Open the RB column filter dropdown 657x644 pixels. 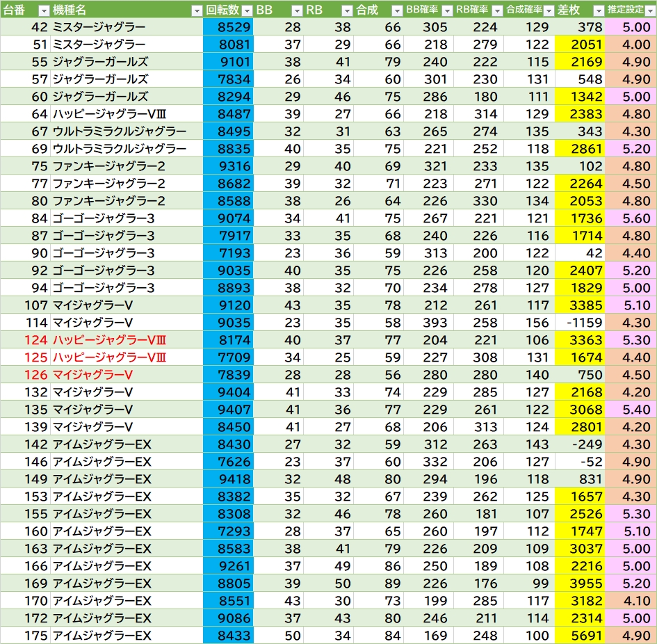pyautogui.click(x=347, y=11)
